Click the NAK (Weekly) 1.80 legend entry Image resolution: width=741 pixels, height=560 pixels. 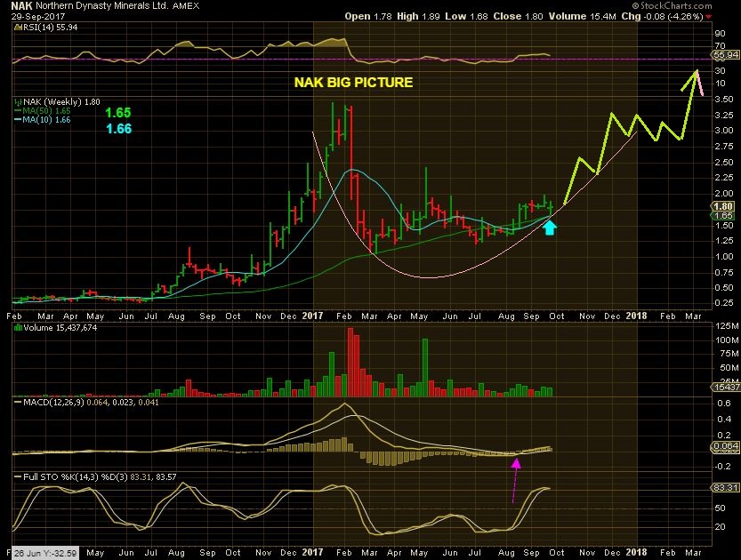[x=61, y=102]
